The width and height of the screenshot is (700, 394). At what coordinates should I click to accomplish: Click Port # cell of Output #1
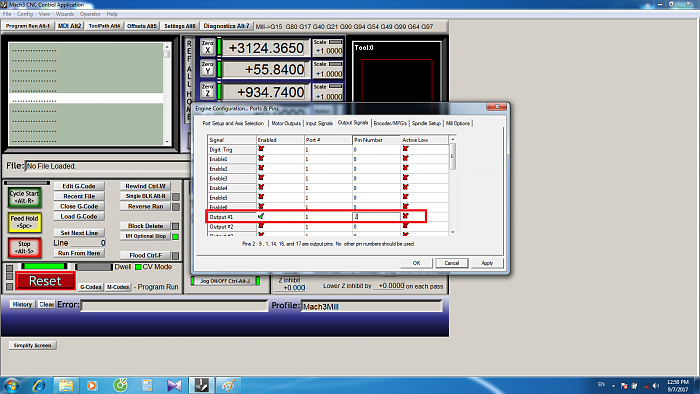coord(328,216)
